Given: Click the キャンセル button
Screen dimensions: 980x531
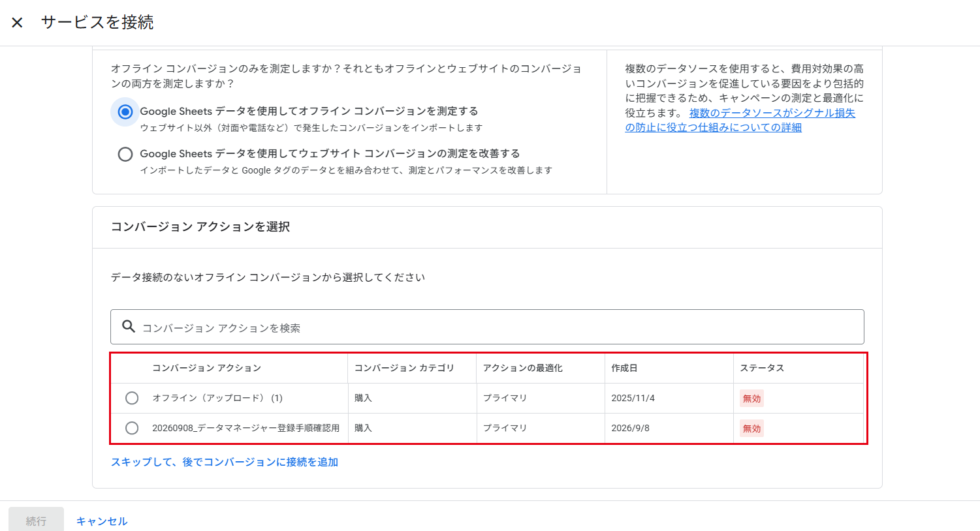Looking at the screenshot, I should point(102,521).
